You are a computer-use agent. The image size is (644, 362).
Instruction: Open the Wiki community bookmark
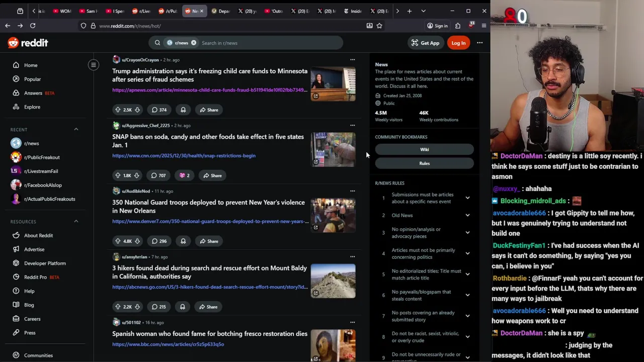coord(424,149)
